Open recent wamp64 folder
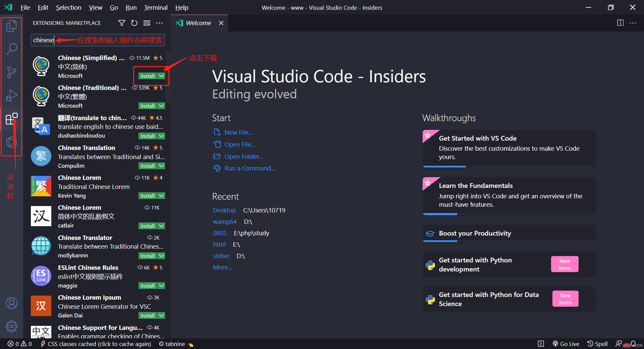 (x=225, y=221)
